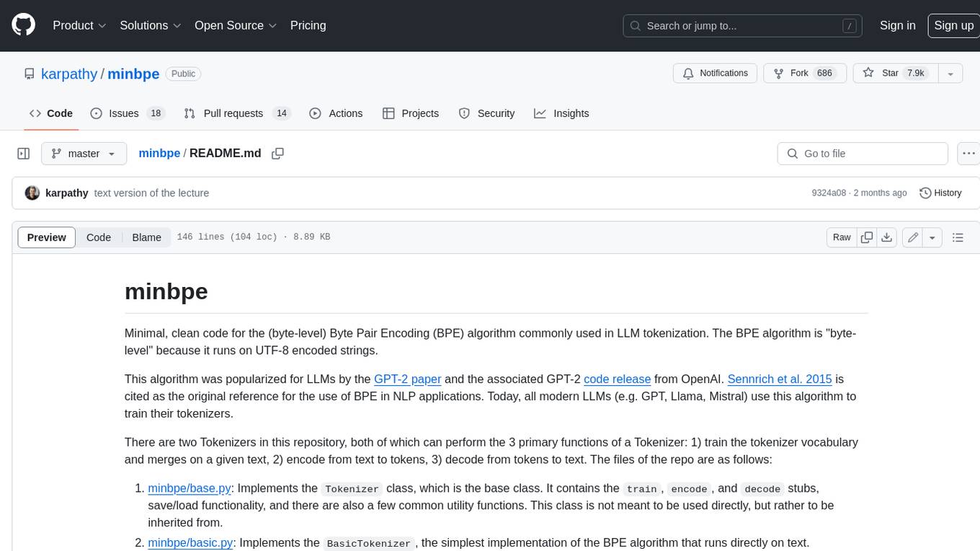Focus the Search or jump to field
980x551 pixels.
pos(744,25)
